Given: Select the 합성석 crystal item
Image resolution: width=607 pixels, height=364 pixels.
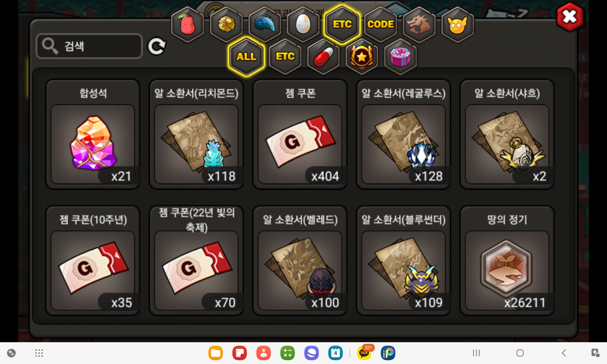Looking at the screenshot, I should tap(93, 134).
